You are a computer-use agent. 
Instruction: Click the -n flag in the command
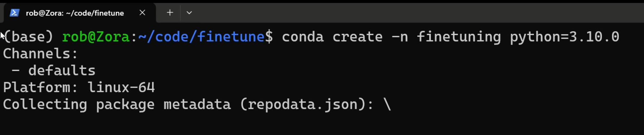[400, 37]
